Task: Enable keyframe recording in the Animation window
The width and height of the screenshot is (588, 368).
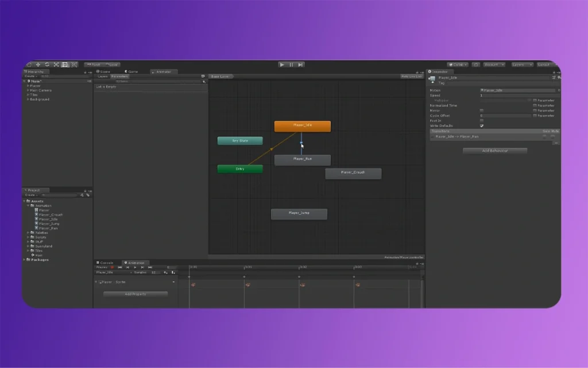Action: (x=111, y=267)
